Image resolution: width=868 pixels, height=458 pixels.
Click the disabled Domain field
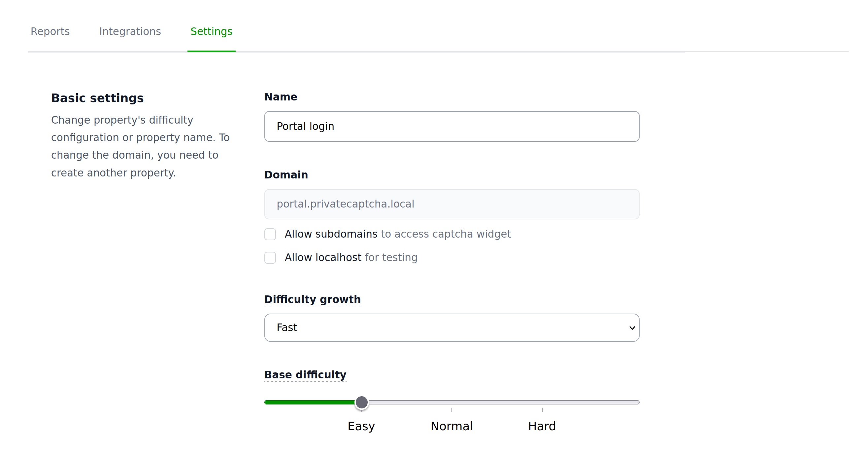click(x=451, y=204)
